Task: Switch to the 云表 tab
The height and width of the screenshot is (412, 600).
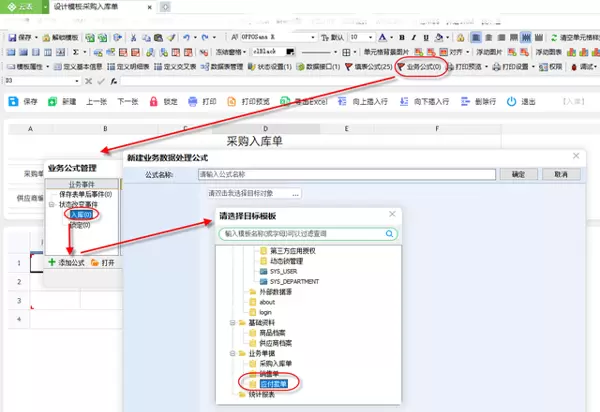Action: pos(21,6)
